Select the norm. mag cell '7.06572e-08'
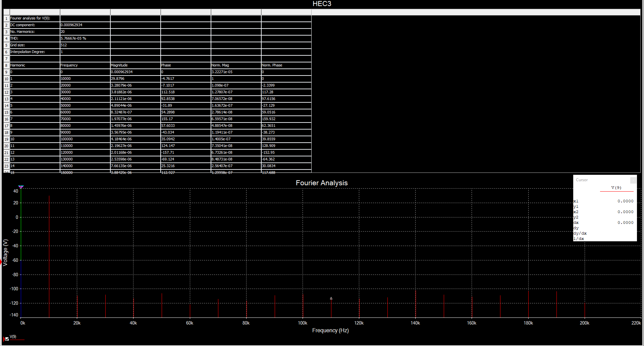The height and width of the screenshot is (346, 644). click(x=236, y=99)
